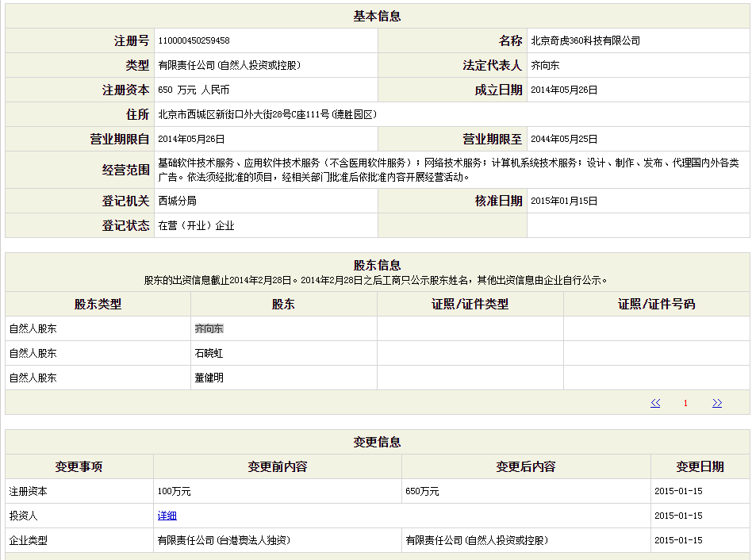Click shareholder name 石晓虹
This screenshot has height=560, width=752.
click(x=209, y=353)
